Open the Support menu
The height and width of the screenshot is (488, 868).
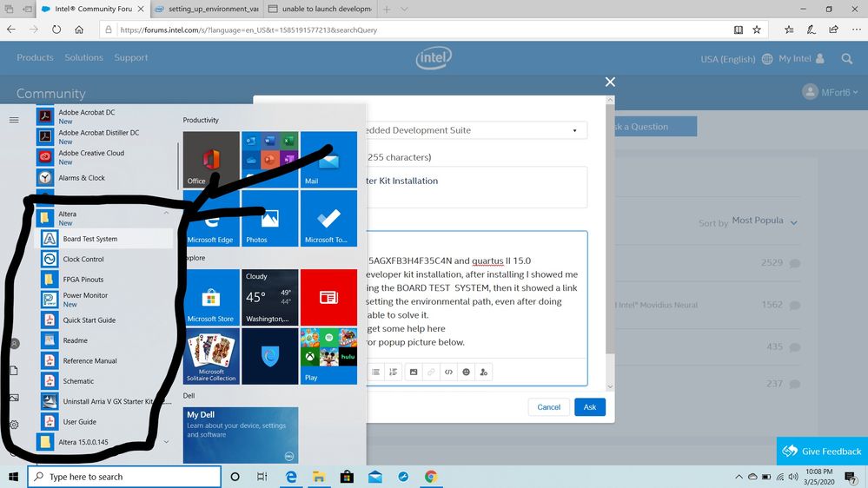pos(130,57)
